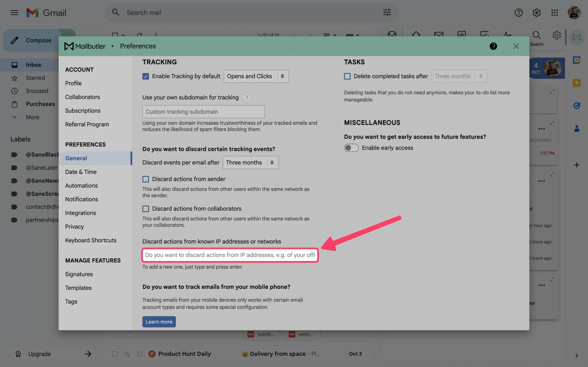Image resolution: width=588 pixels, height=367 pixels.
Task: Click the Learn more button
Action: click(x=159, y=322)
